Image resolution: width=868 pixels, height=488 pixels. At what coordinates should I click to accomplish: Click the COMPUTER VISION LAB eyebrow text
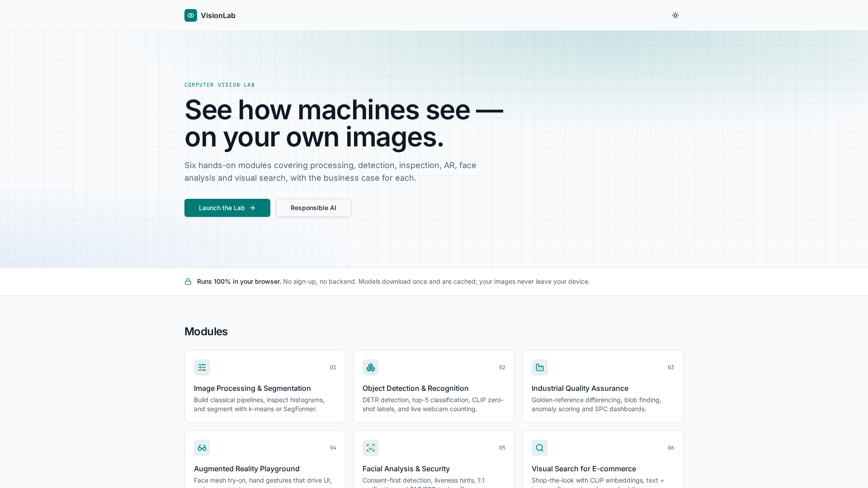tap(220, 85)
